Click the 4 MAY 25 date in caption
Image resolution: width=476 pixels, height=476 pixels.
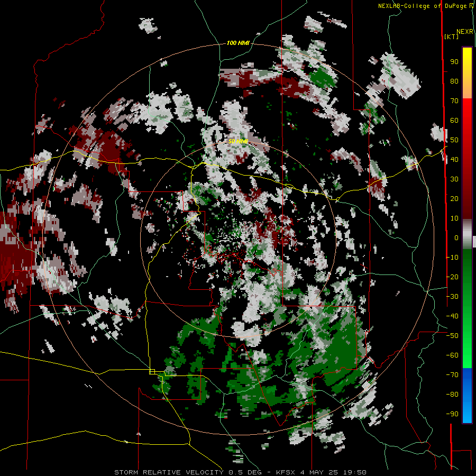[x=320, y=472]
